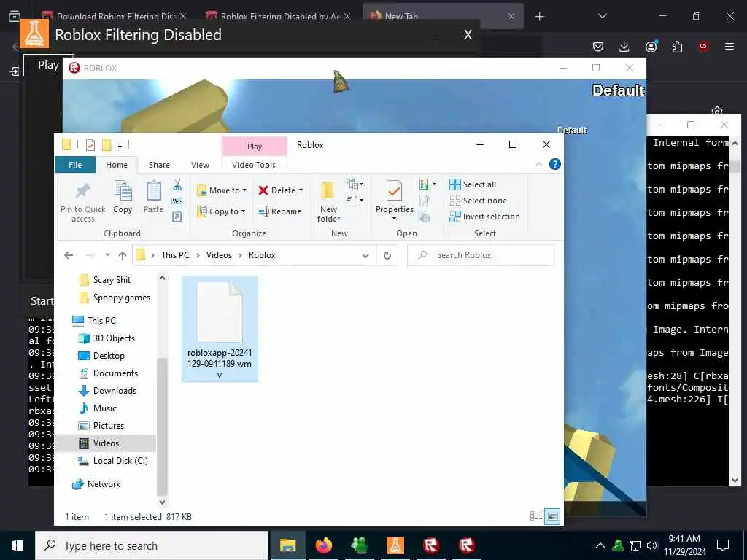This screenshot has width=747, height=560.
Task: Click the Paste shortcut icon
Action: coord(177,217)
